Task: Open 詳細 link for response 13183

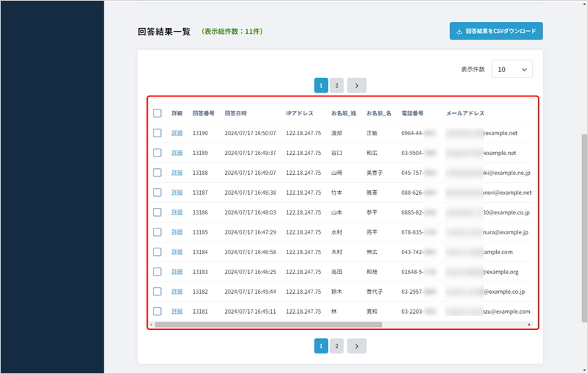Action: pyautogui.click(x=176, y=272)
